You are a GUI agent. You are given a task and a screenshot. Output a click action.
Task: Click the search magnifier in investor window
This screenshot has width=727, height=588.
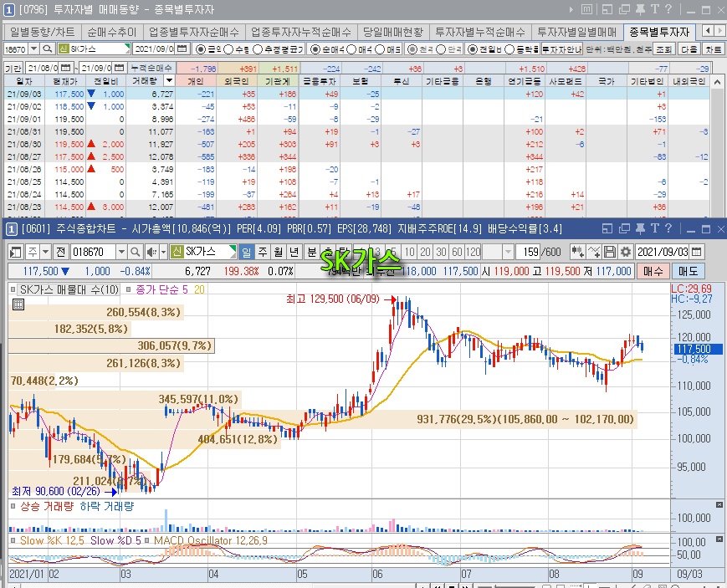[x=48, y=49]
